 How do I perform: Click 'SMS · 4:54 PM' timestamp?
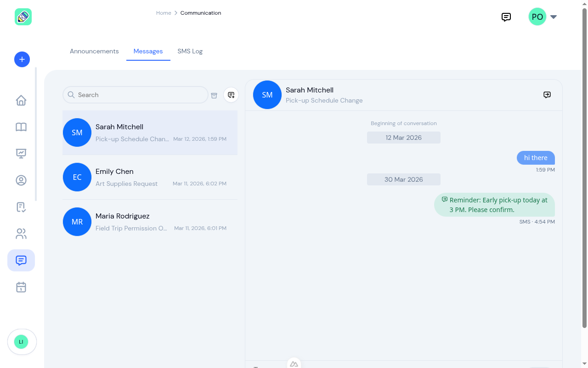pos(537,222)
